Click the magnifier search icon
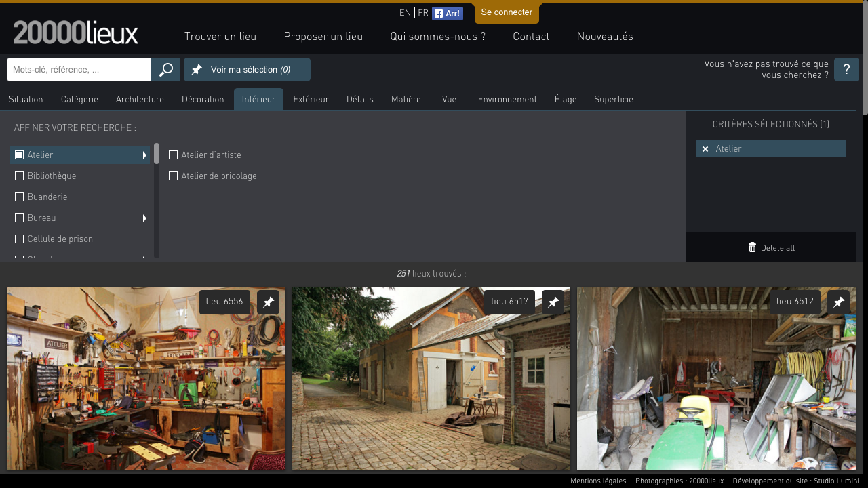This screenshot has height=488, width=868. click(165, 70)
